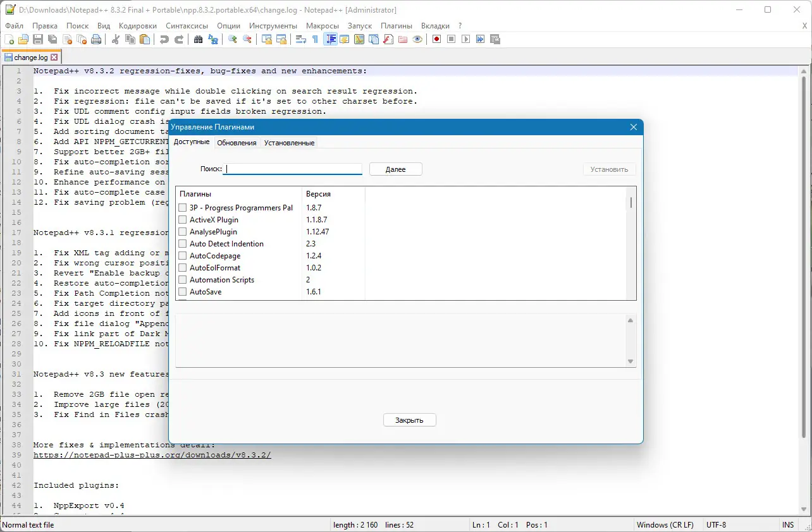
Task: Click the Print icon in toolbar
Action: click(96, 39)
